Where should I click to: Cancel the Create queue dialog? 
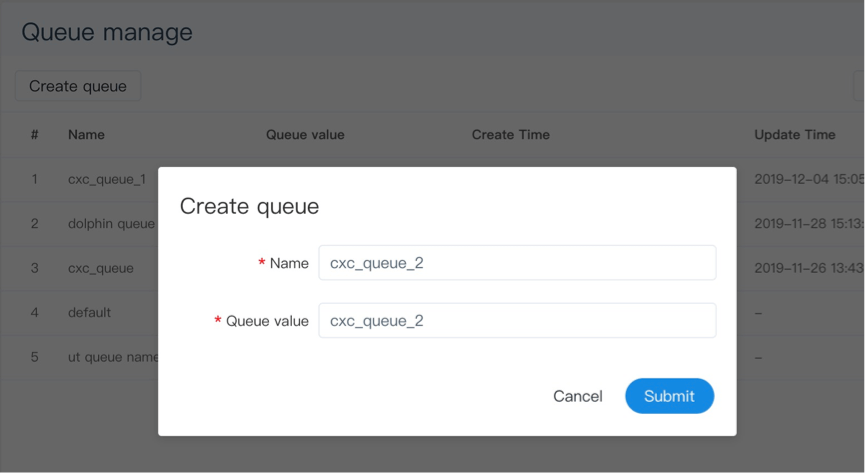pos(577,396)
